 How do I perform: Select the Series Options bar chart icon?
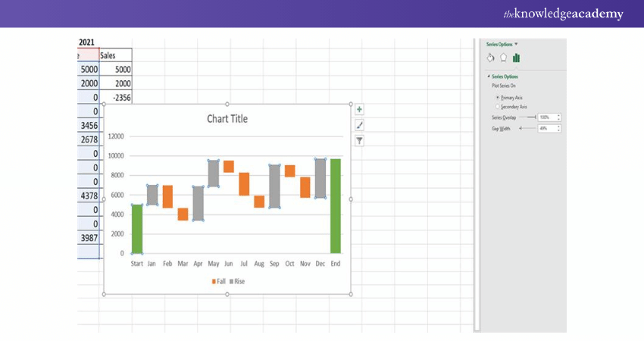click(x=516, y=58)
